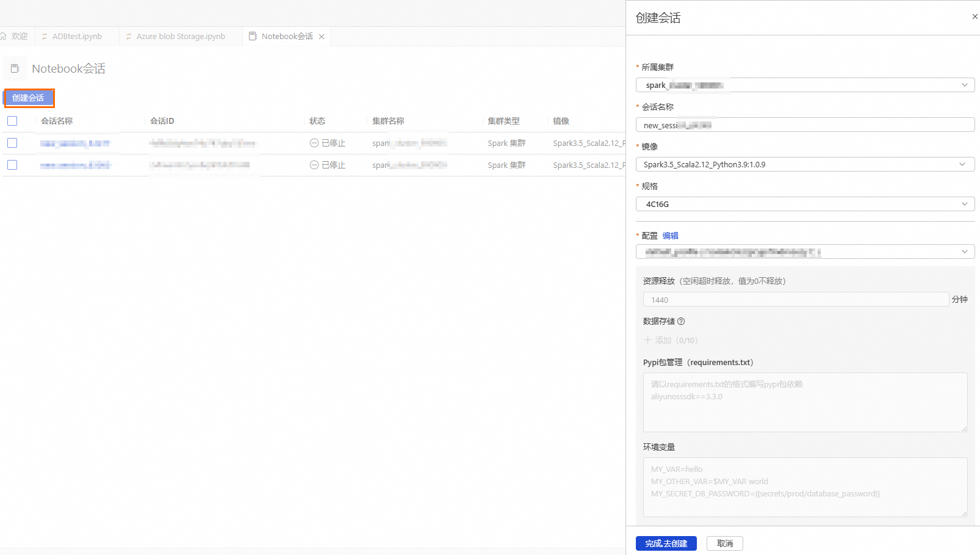980x555 pixels.
Task: Open the 镜像 image dropdown
Action: (805, 164)
